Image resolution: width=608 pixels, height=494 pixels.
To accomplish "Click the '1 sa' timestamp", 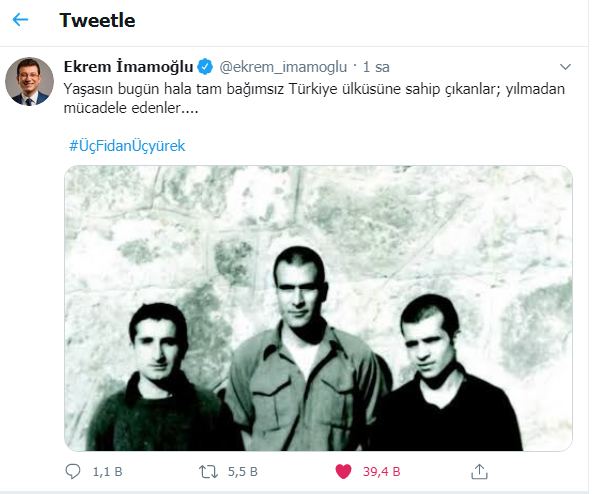I will pos(376,67).
